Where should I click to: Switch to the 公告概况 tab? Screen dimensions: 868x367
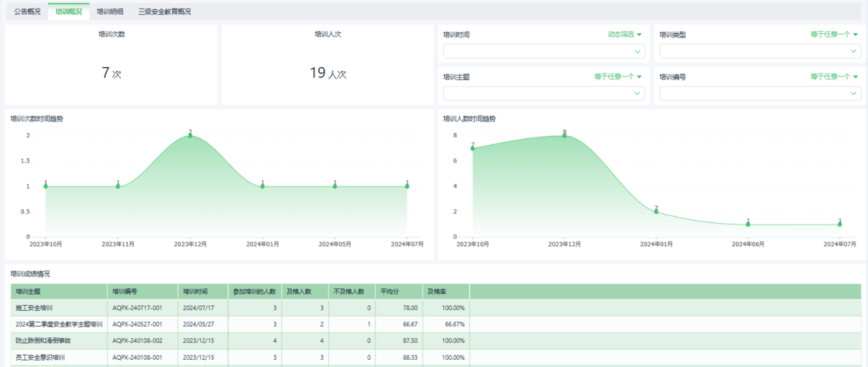[27, 12]
